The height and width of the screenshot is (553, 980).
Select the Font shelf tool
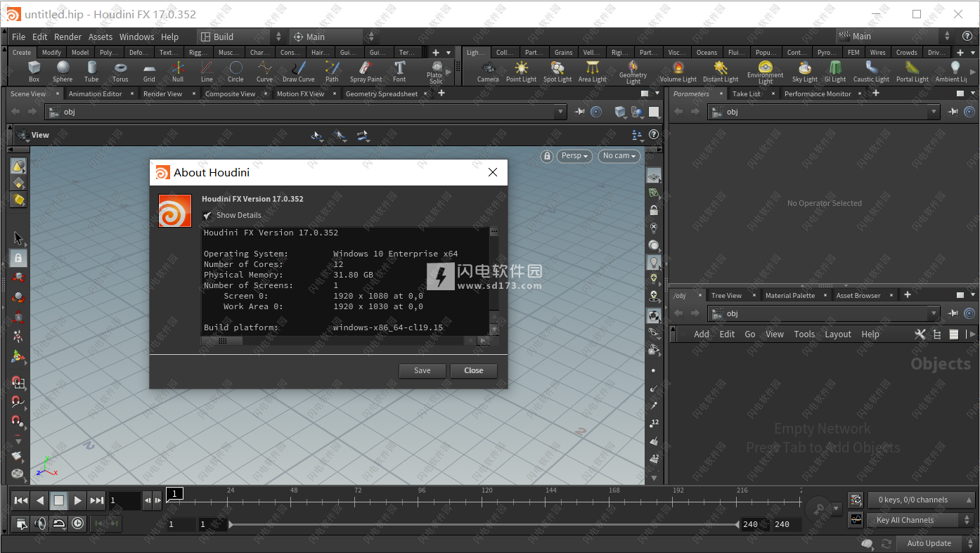399,71
